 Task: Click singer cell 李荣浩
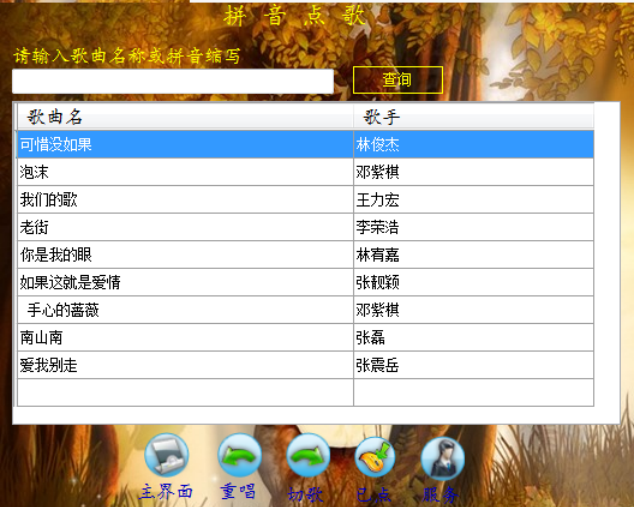[x=473, y=227]
